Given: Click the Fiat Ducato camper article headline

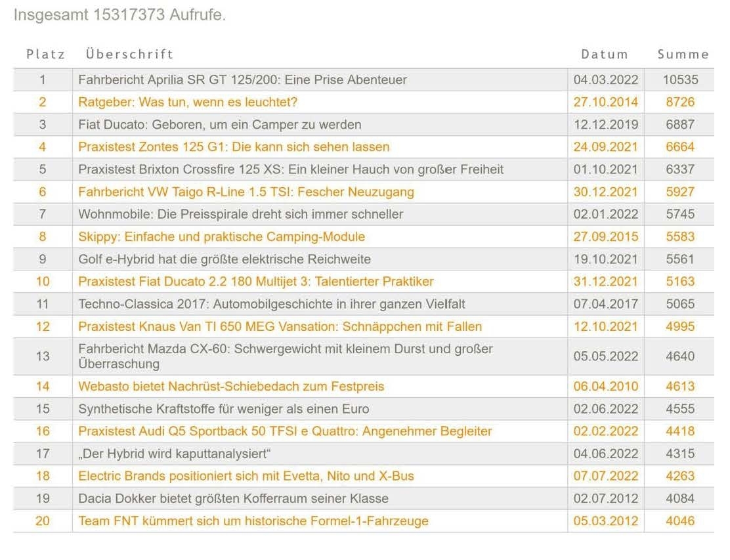Looking at the screenshot, I should tap(219, 125).
